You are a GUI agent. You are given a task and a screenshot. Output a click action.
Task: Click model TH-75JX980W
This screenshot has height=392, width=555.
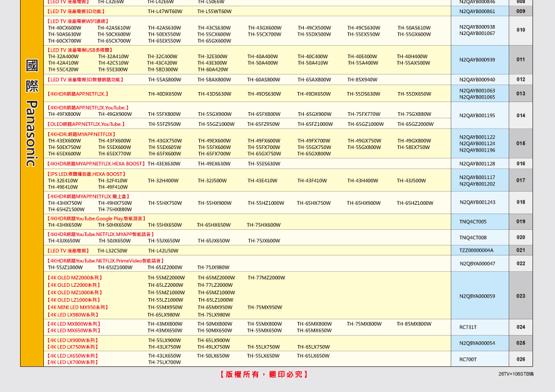click(214, 267)
